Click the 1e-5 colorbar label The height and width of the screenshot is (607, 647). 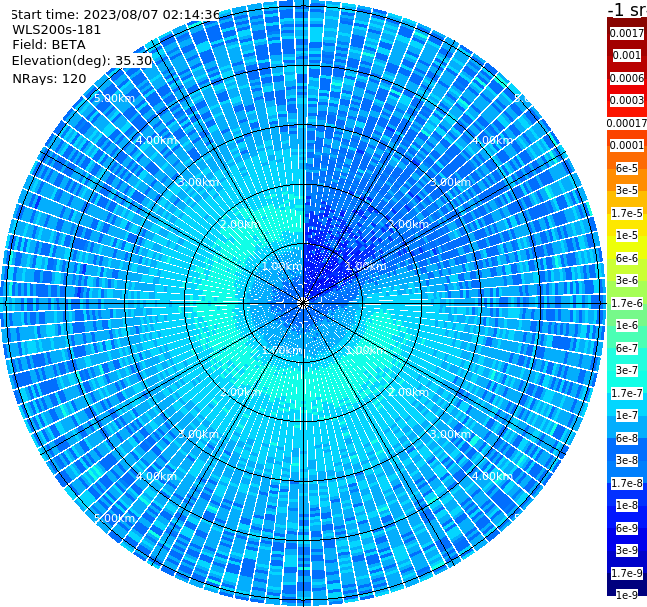627,235
